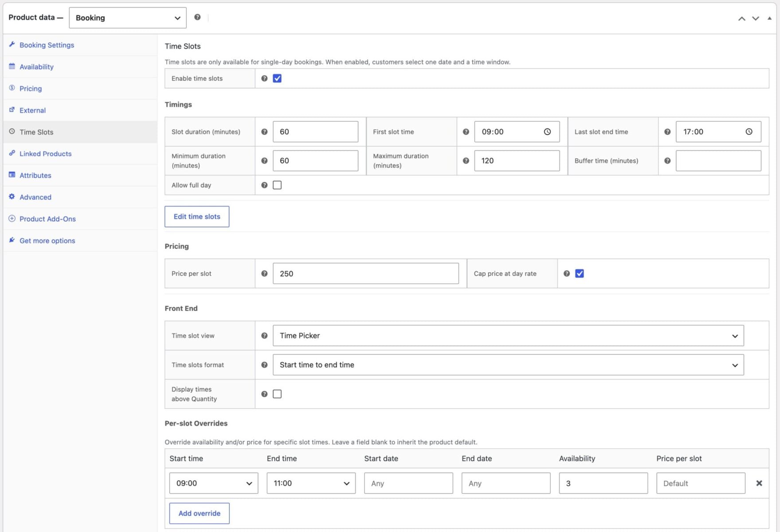
Task: Remove the 09:00–11:00 override row
Action: pyautogui.click(x=759, y=483)
